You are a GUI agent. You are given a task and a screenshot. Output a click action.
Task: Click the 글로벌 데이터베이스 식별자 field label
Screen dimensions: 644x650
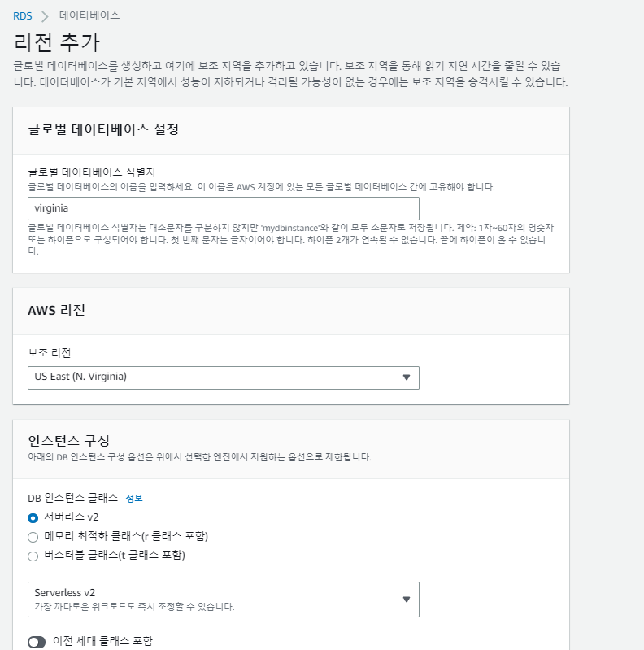(92, 172)
